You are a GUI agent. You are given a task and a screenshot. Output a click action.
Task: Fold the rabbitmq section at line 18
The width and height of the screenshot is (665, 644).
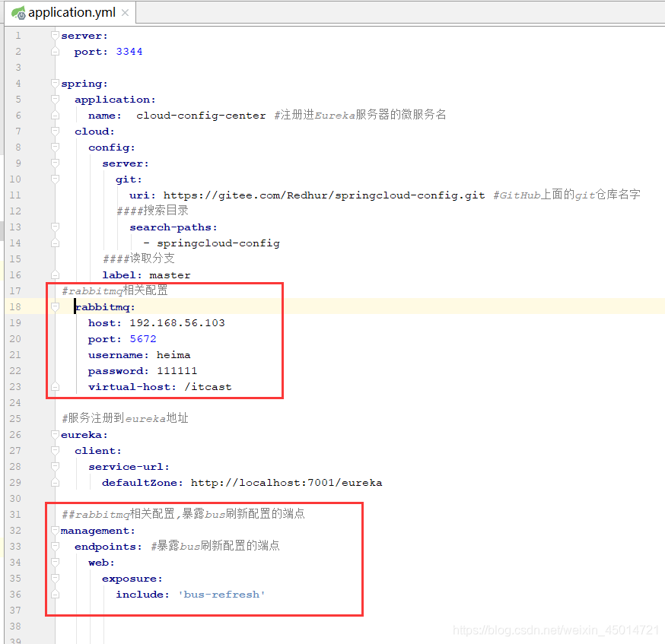55,306
